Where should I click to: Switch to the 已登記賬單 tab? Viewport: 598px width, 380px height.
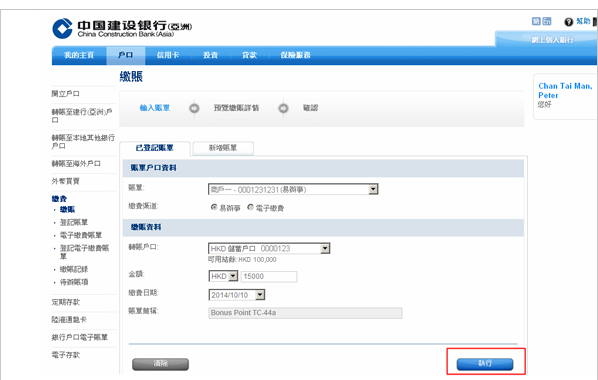155,148
